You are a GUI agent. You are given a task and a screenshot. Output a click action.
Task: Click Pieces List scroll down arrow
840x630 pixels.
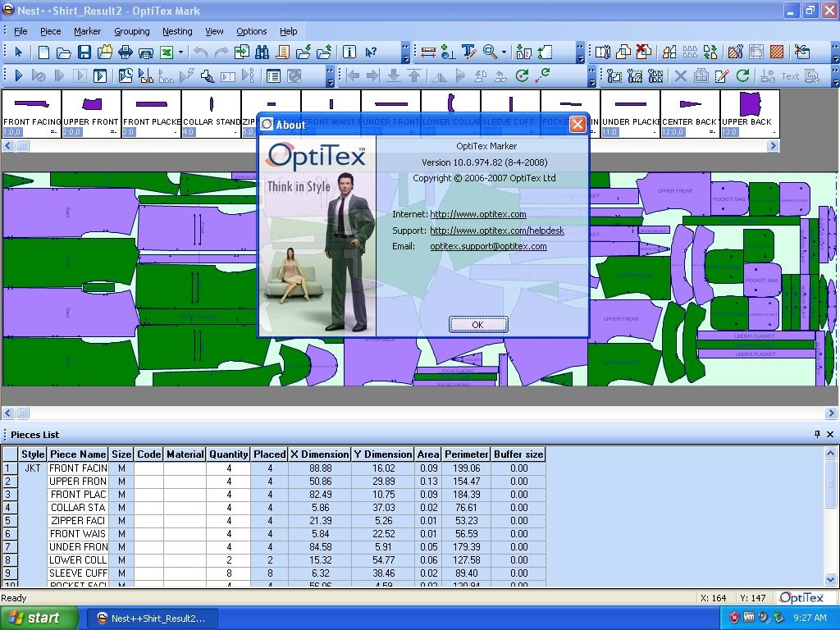coord(830,579)
